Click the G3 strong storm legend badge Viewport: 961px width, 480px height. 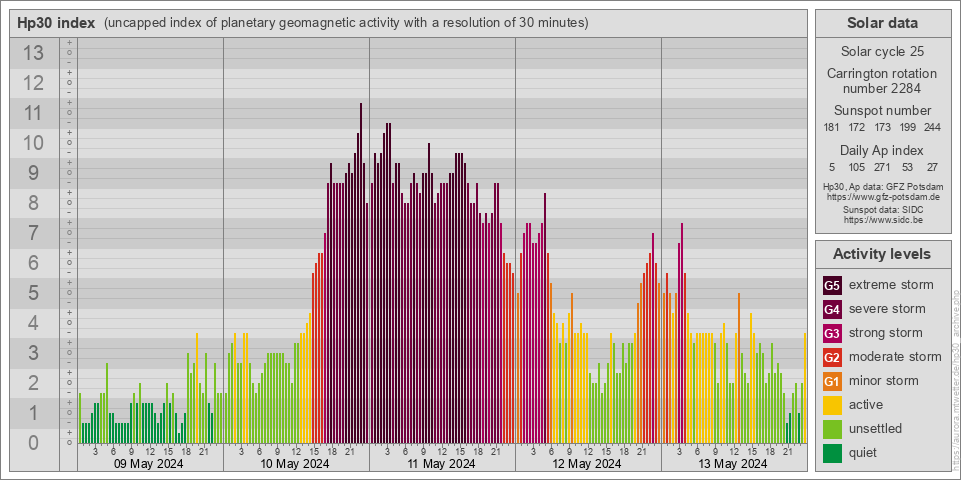click(832, 333)
